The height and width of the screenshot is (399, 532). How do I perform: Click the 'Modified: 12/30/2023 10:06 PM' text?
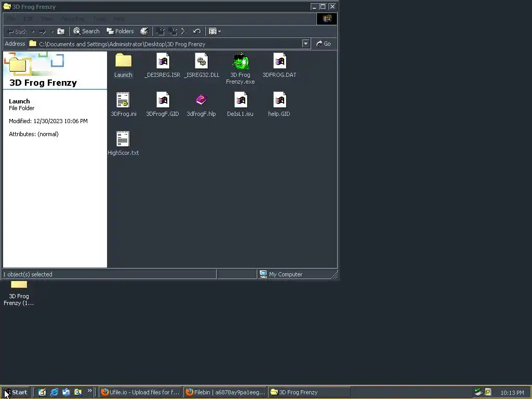tap(48, 121)
